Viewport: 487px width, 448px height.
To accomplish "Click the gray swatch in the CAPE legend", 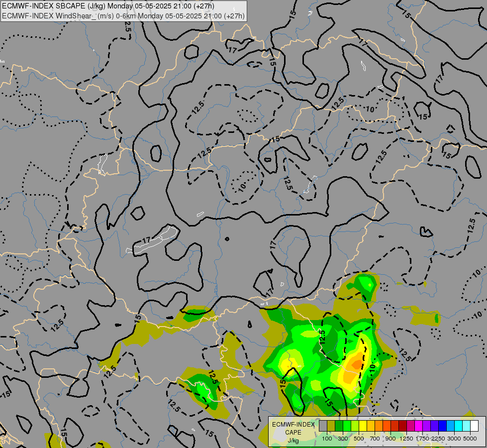I will 323,426.
